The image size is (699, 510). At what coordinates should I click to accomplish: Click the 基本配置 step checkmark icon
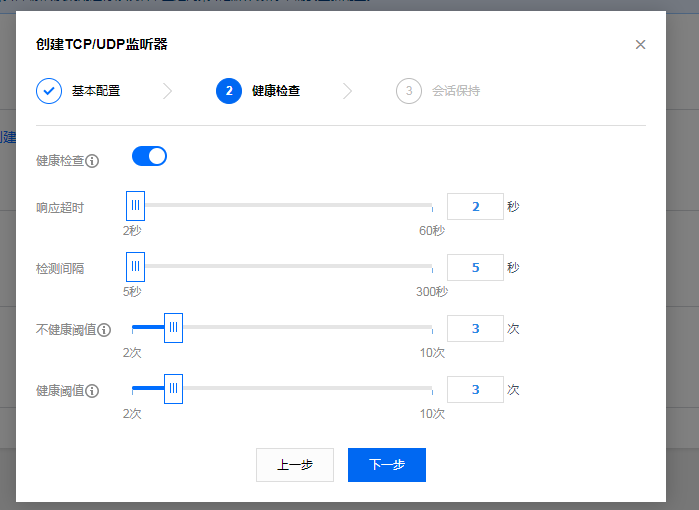49,91
